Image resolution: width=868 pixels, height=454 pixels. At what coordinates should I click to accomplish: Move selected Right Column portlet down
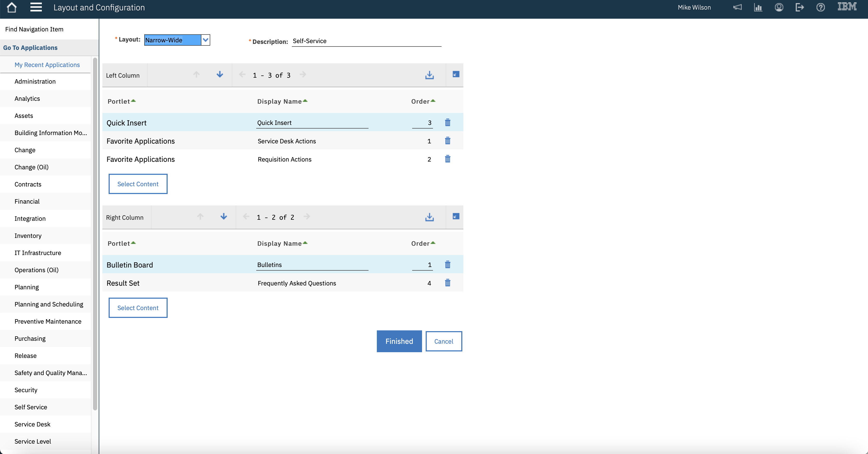[x=223, y=217]
